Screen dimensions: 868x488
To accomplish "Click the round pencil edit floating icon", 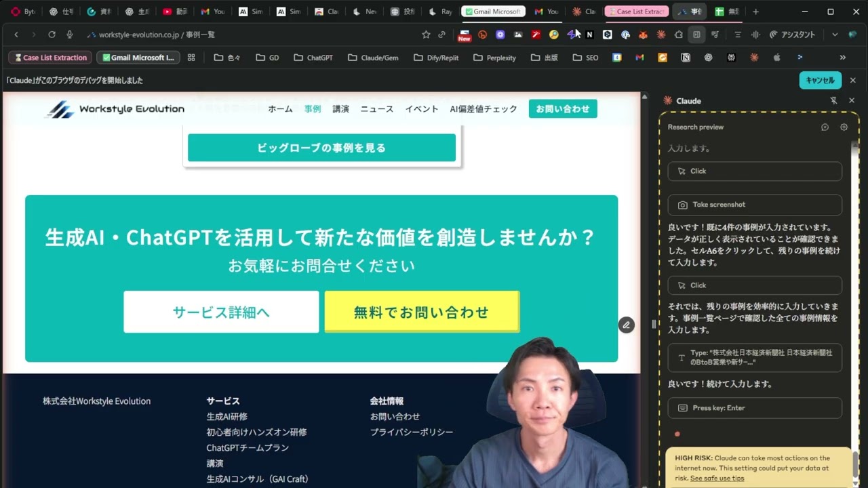I will pos(626,325).
